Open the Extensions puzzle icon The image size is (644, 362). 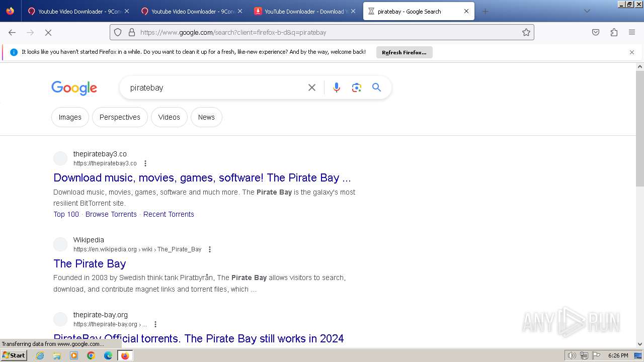(x=614, y=32)
